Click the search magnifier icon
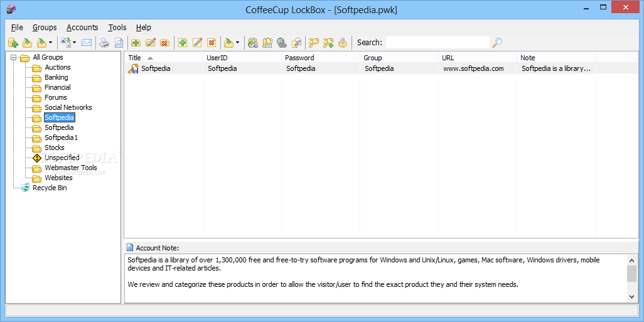 497,42
